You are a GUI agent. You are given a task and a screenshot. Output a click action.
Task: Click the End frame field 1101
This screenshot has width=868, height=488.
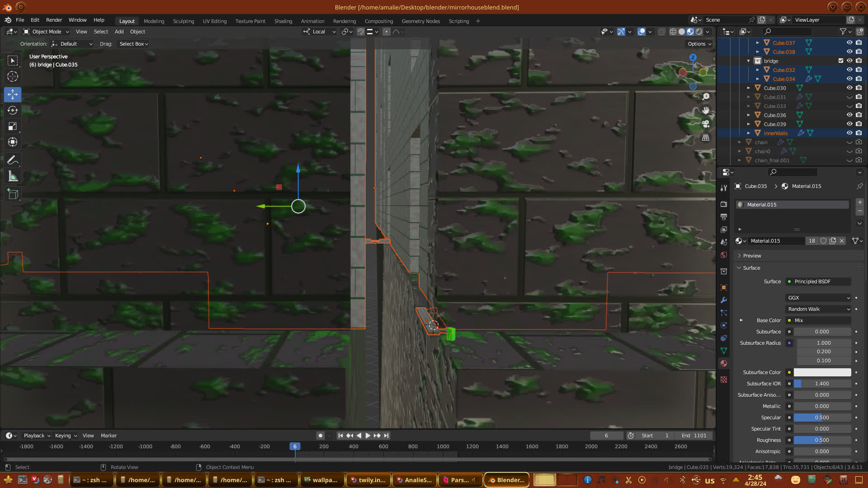(694, 436)
